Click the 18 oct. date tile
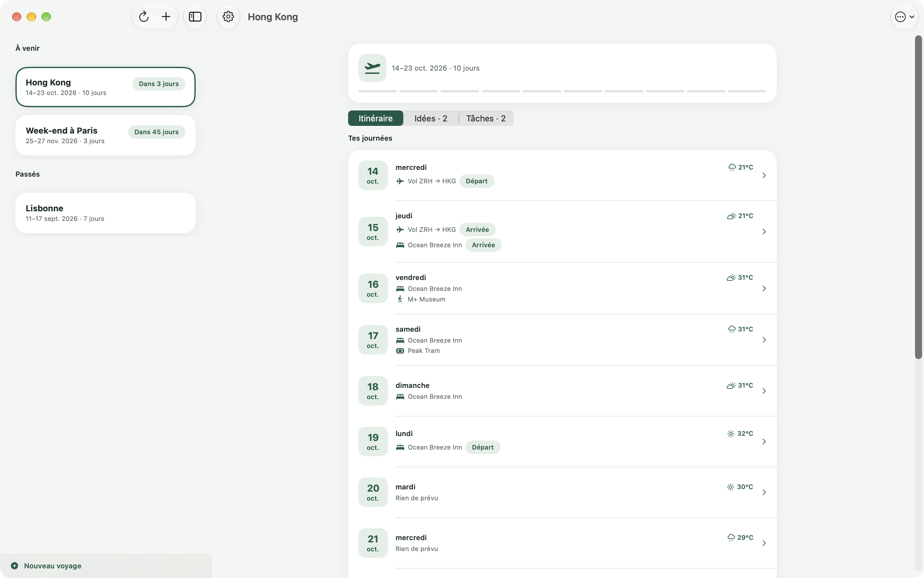The image size is (924, 578). point(373,391)
